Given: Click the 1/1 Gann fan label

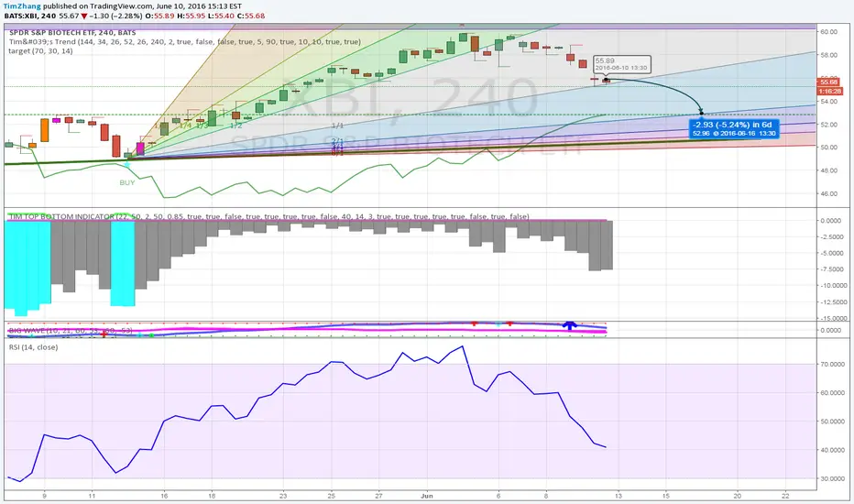Looking at the screenshot, I should 337,126.
